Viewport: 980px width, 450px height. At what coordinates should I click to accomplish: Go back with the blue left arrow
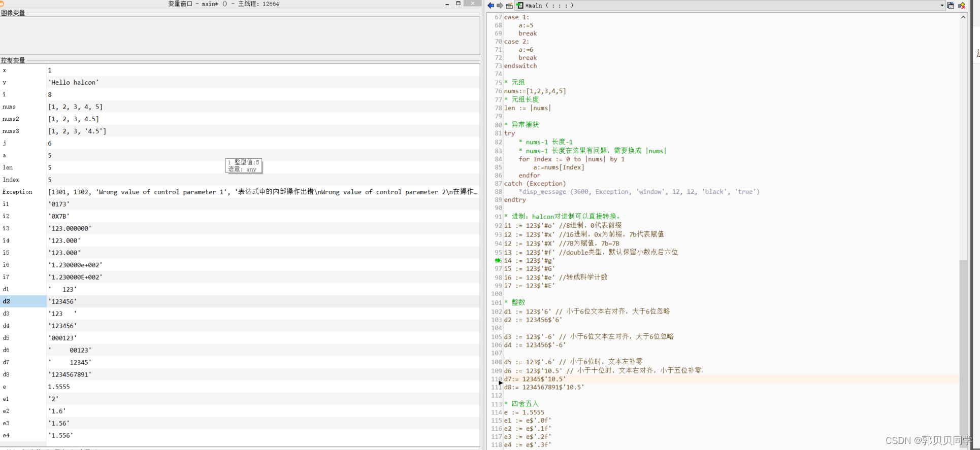491,5
